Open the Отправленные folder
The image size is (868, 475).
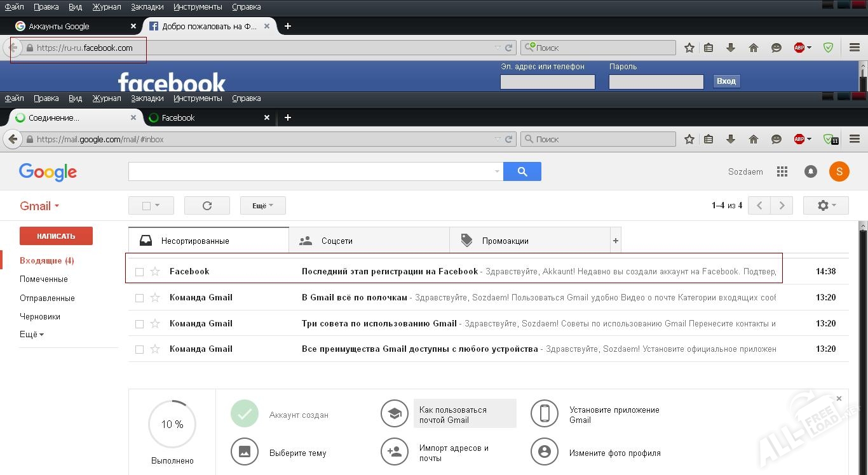[47, 298]
